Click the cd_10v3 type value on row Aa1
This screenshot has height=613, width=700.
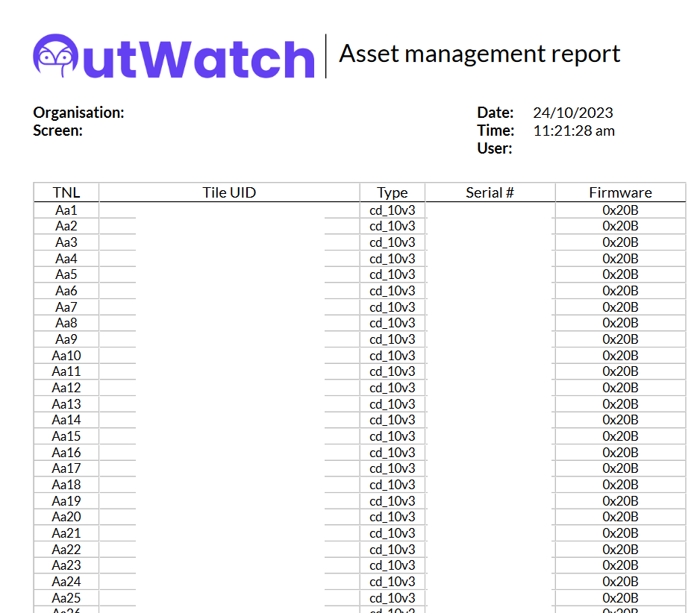coord(392,210)
